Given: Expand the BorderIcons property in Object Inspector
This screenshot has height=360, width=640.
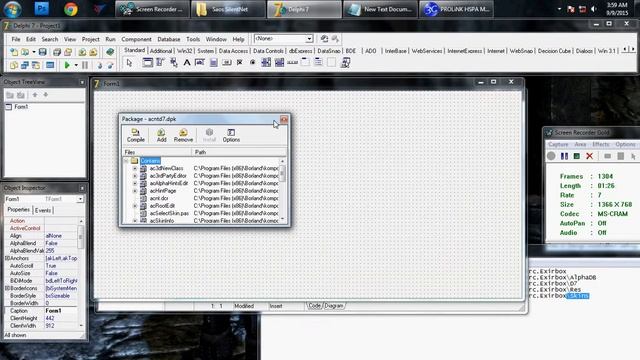Looking at the screenshot, I should (7, 288).
